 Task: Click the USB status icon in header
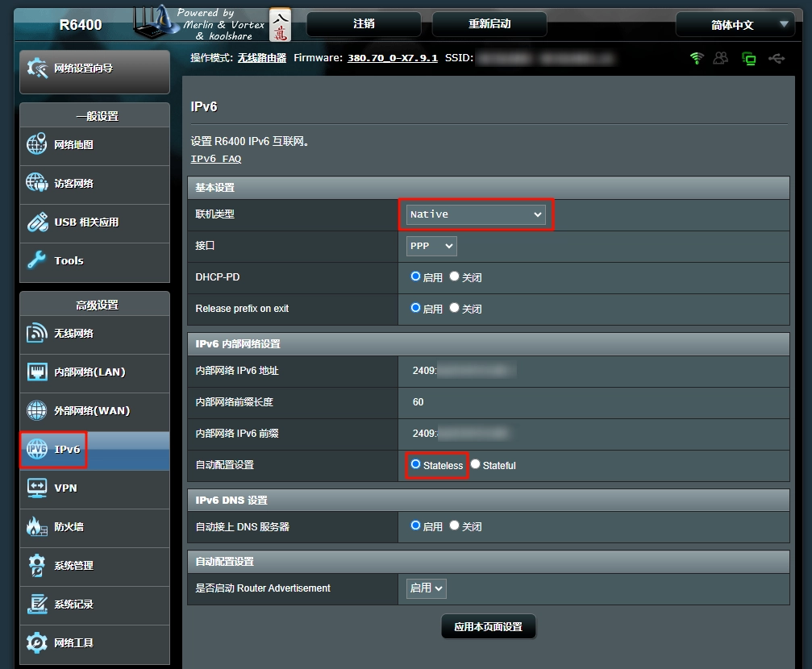point(777,58)
